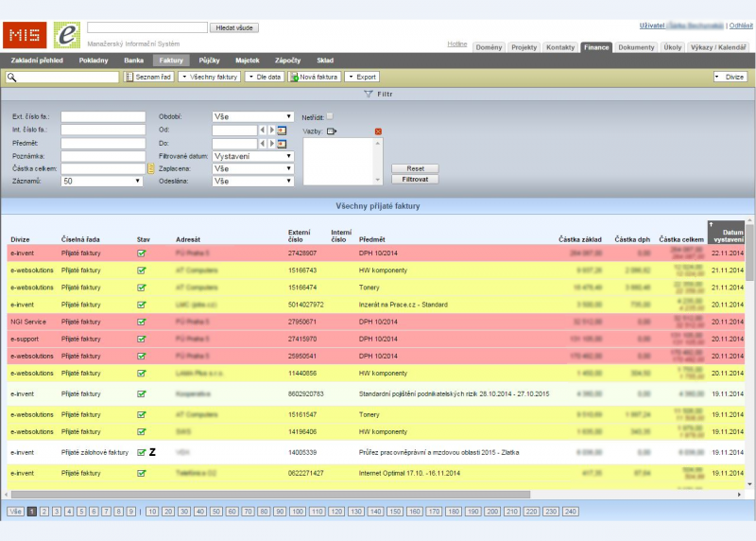Click status checkmark for invoice 27428907

point(142,253)
